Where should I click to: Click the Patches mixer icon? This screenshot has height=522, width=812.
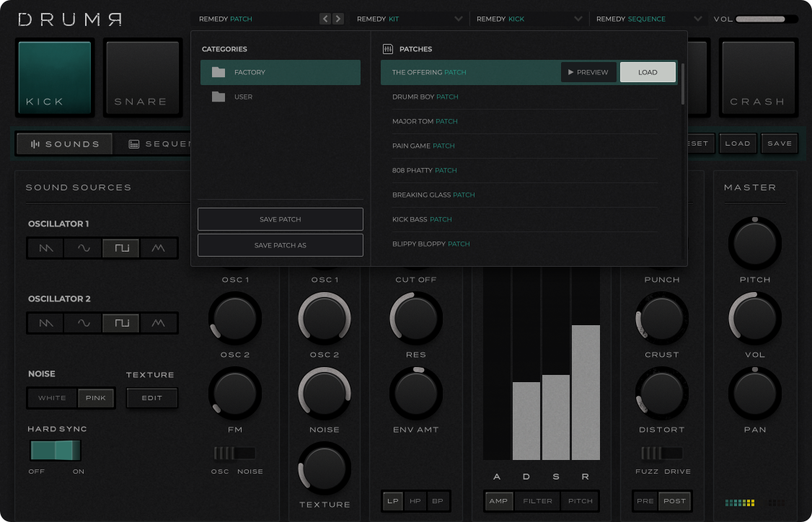pos(388,49)
